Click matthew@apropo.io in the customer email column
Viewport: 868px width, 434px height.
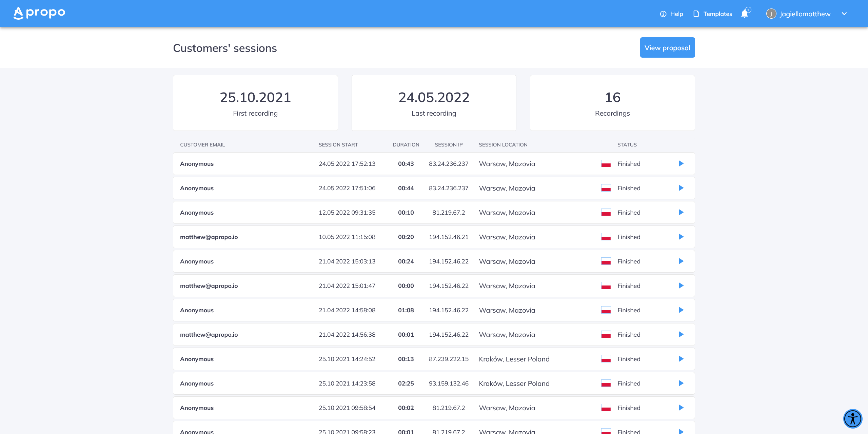point(209,237)
